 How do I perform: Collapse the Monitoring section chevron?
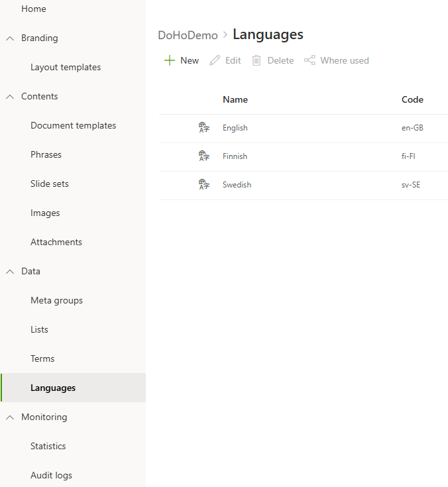(10, 417)
